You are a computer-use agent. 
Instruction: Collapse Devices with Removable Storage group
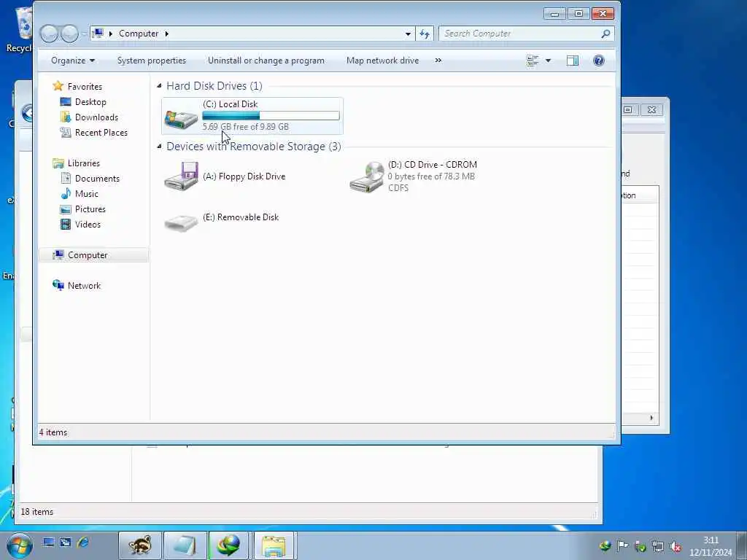[159, 146]
